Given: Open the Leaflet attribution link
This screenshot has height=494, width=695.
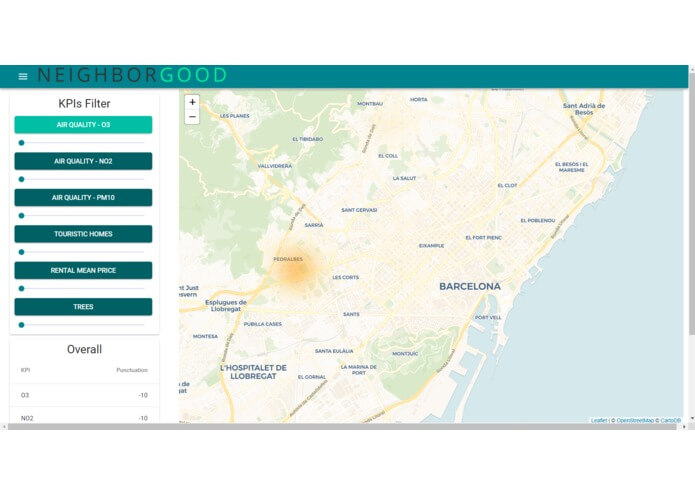Looking at the screenshot, I should coord(598,420).
